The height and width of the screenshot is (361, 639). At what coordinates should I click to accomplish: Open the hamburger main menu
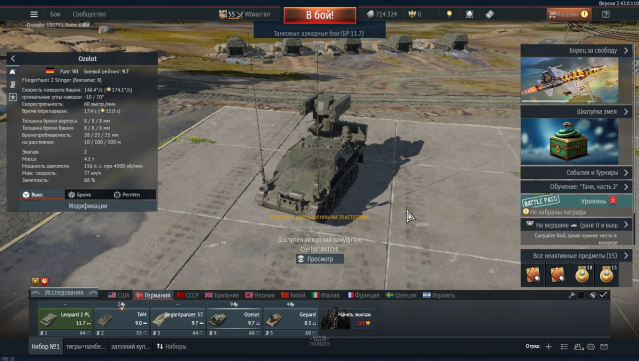[34, 14]
